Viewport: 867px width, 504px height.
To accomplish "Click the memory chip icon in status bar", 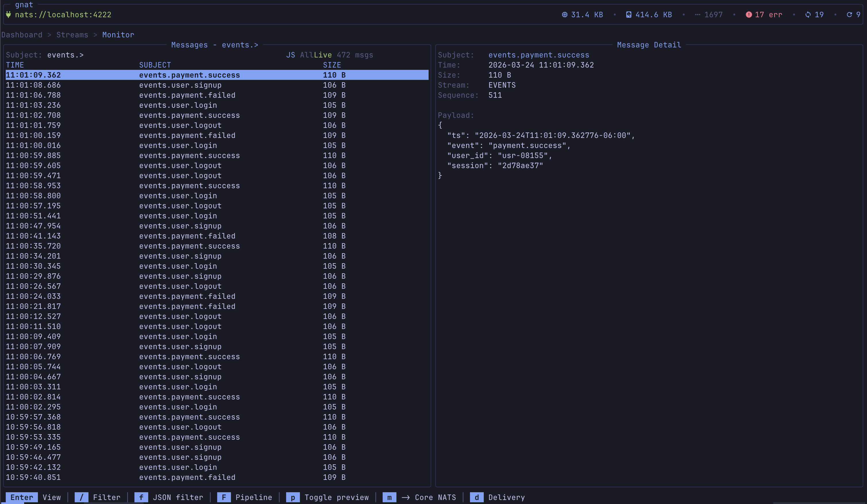I will (564, 15).
